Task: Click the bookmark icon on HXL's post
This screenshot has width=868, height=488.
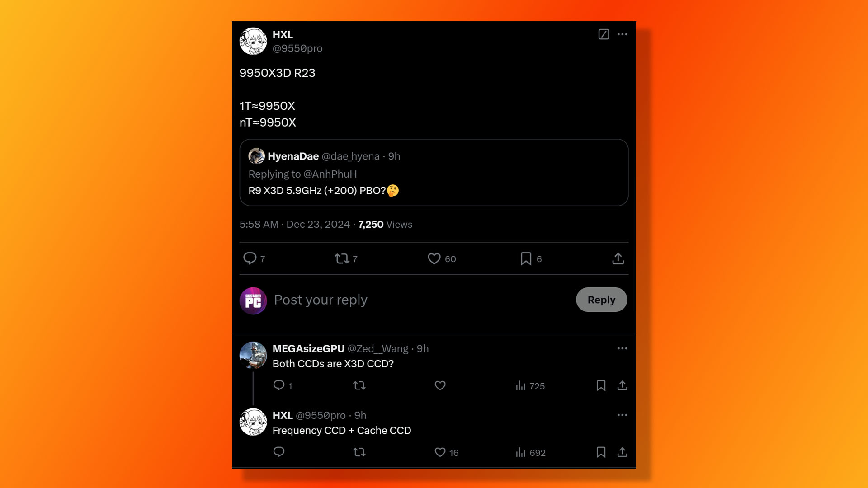Action: tap(526, 258)
